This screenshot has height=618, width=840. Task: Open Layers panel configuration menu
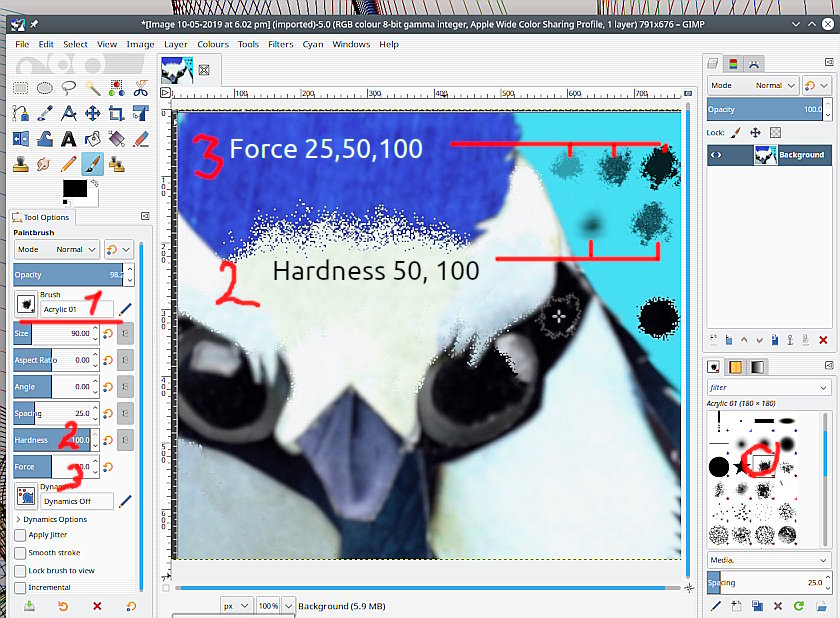829,62
